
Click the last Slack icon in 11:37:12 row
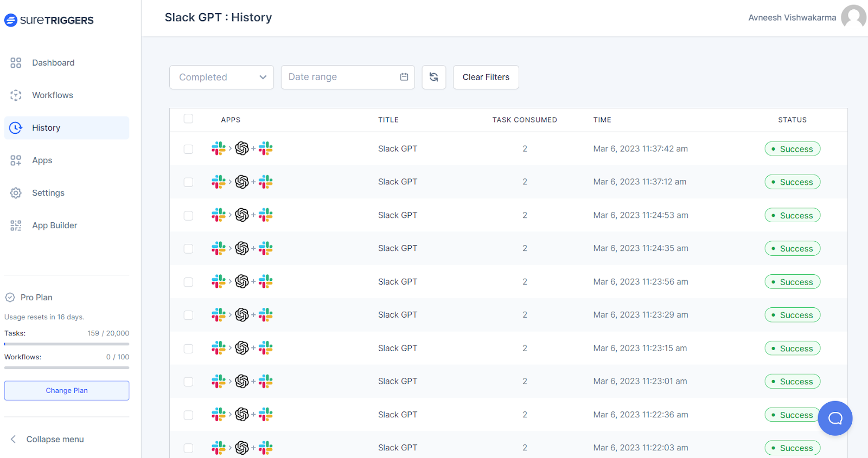[x=266, y=182]
